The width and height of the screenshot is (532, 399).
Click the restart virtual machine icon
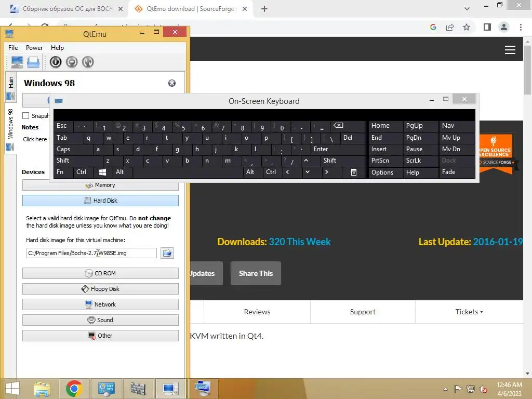click(x=87, y=62)
